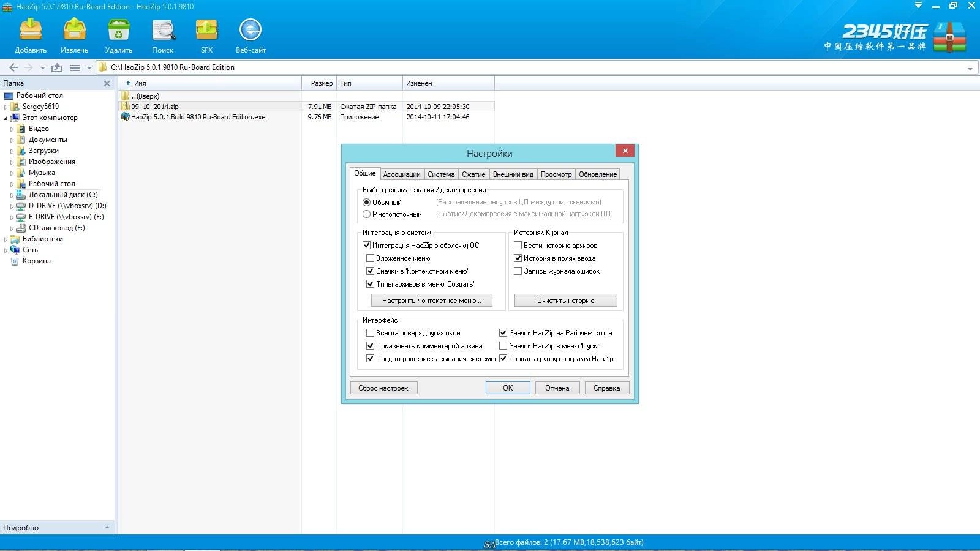Go forward with the right arrow
The height and width of the screenshot is (551, 980).
point(28,67)
